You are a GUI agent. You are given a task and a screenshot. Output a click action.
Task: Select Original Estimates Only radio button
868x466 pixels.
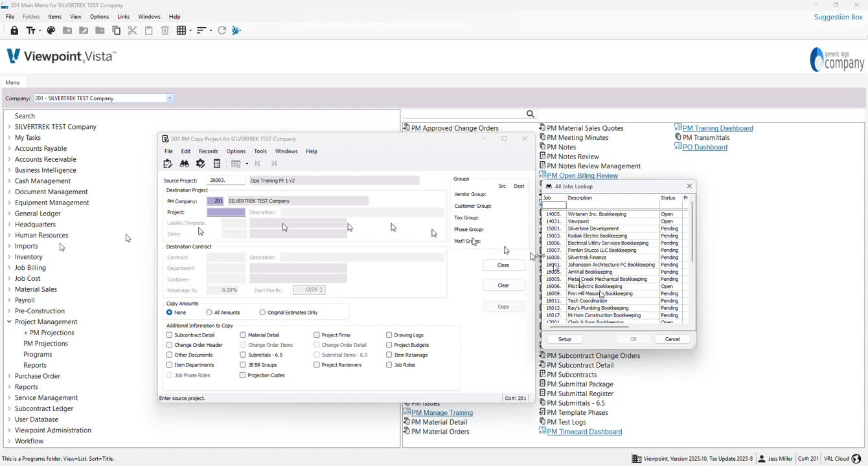[262, 313]
